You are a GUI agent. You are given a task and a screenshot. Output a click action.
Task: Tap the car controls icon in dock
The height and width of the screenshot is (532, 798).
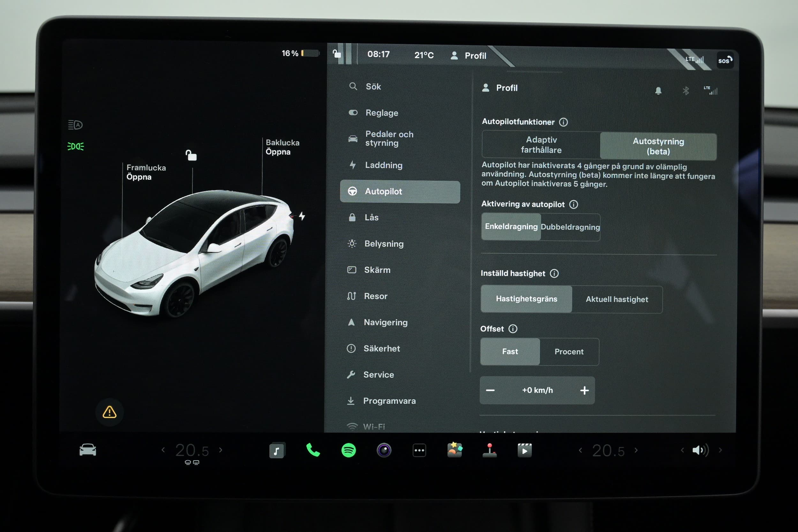88,450
